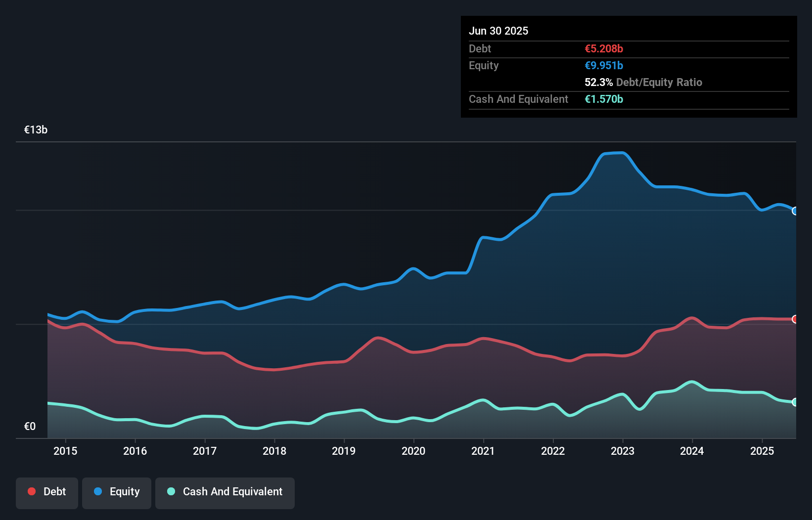Click the €9.951b Equity value in tooltip
The image size is (812, 520).
(604, 66)
